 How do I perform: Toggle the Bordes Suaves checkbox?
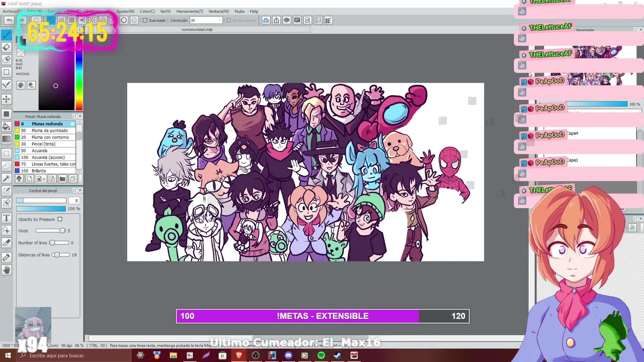coord(228,21)
